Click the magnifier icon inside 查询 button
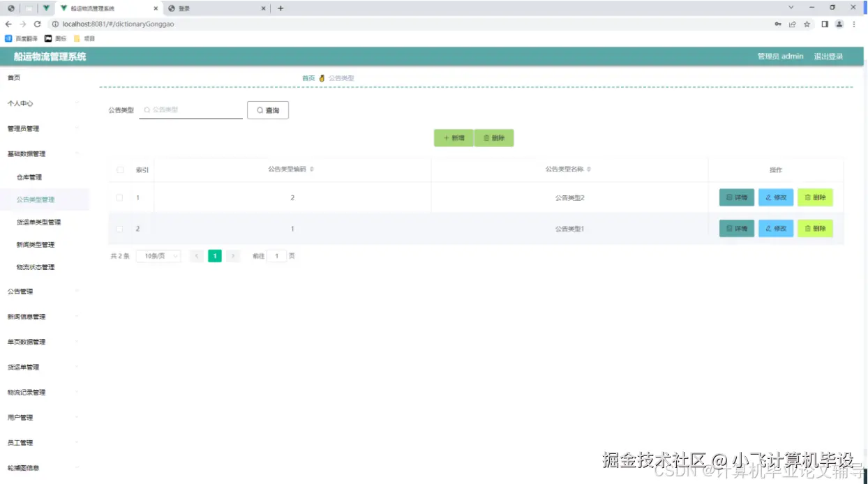 coord(259,109)
